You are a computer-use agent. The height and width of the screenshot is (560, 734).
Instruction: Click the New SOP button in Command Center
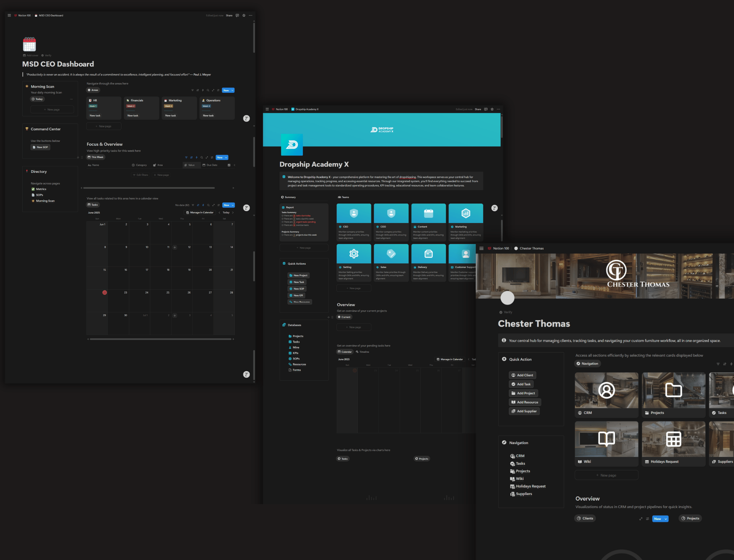point(41,147)
